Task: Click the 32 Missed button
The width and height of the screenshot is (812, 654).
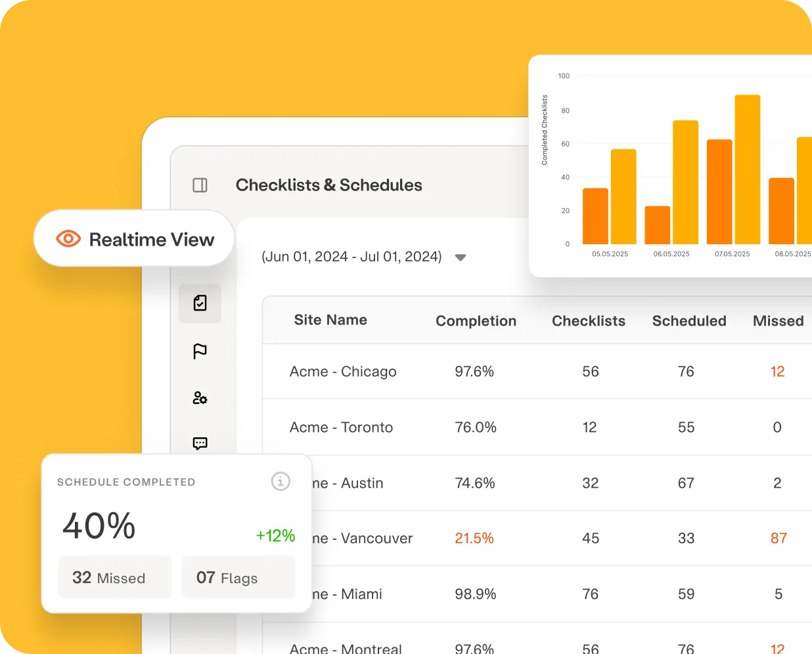Action: (115, 577)
